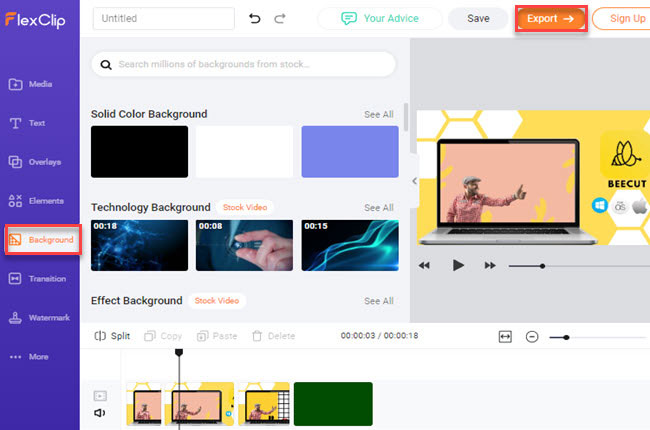Open See All for Technology Background
650x430 pixels.
pyautogui.click(x=378, y=208)
